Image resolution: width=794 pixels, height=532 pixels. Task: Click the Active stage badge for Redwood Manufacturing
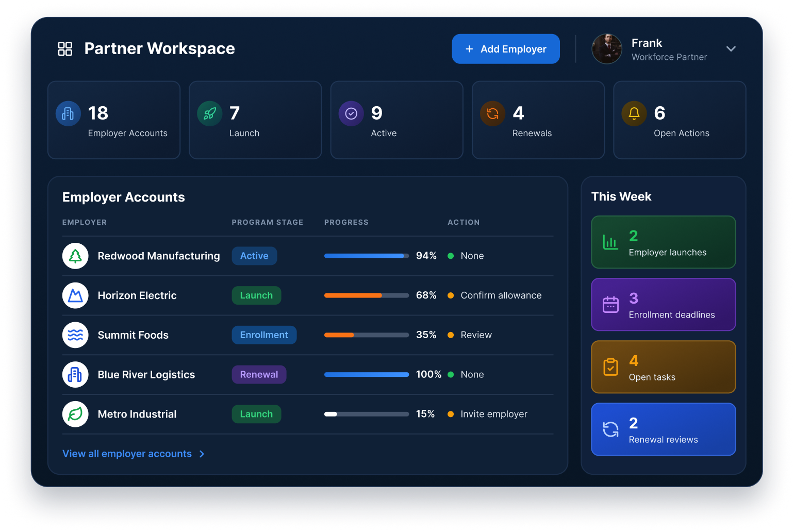pos(254,256)
